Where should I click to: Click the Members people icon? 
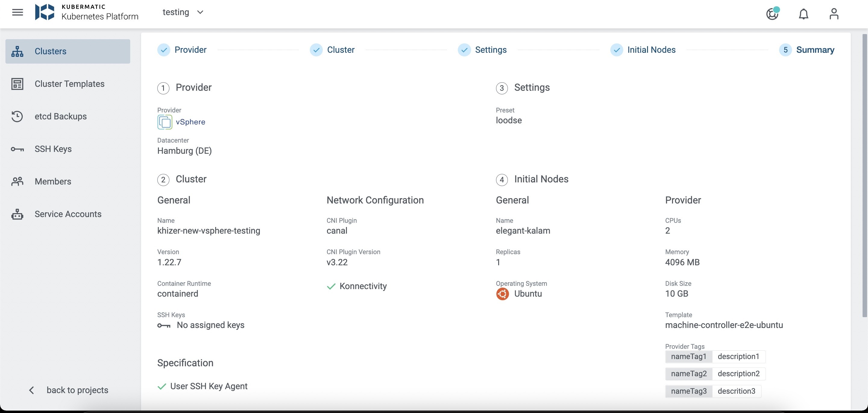click(17, 181)
